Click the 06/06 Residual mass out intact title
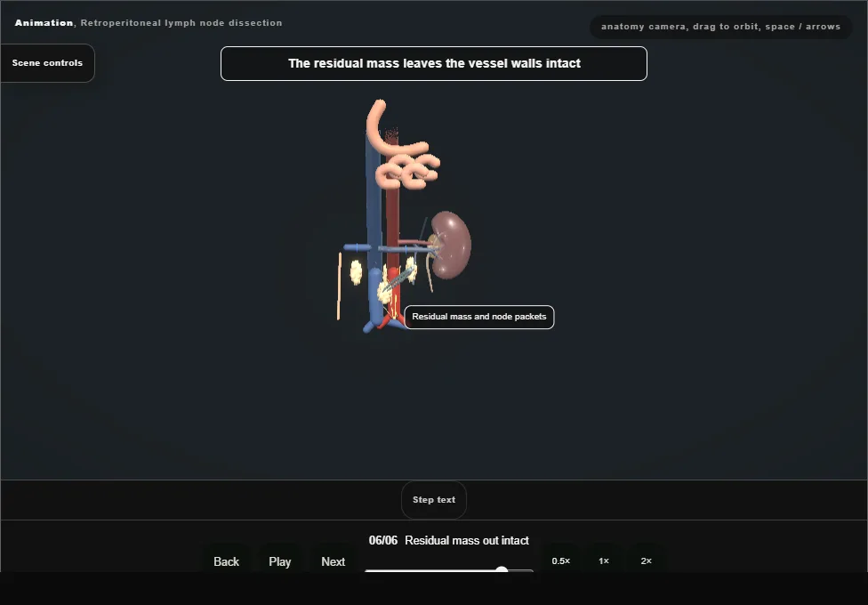The height and width of the screenshot is (605, 868). pyautogui.click(x=449, y=540)
